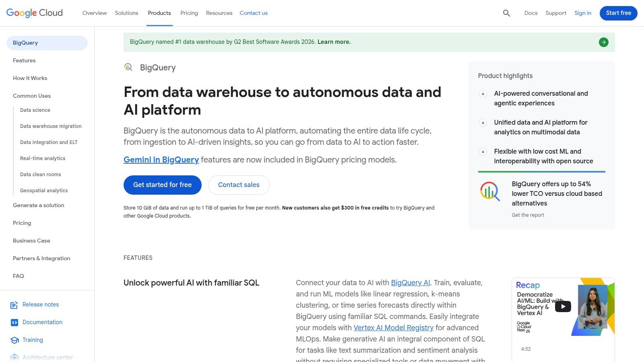This screenshot has height=362, width=644.
Task: Open Training via its graduation cap icon
Action: tap(14, 340)
